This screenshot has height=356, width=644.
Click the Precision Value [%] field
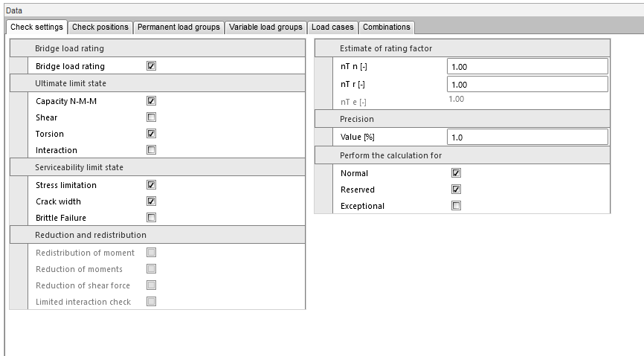point(527,137)
